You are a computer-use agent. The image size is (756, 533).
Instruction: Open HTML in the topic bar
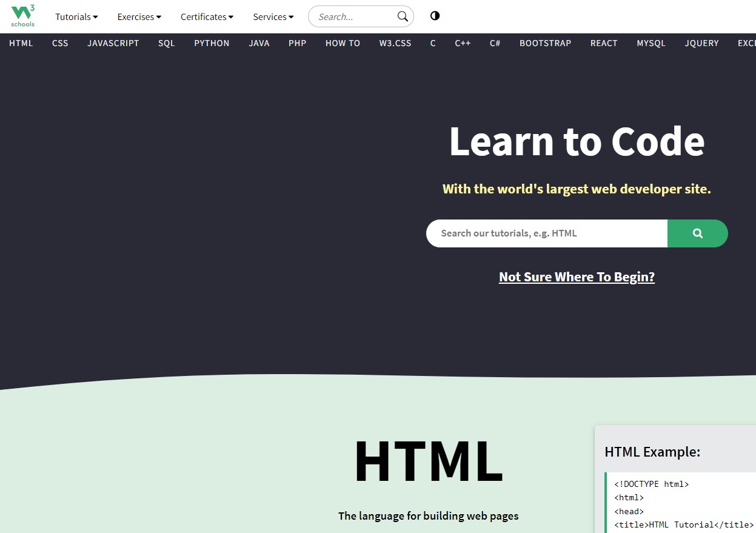pyautogui.click(x=21, y=43)
